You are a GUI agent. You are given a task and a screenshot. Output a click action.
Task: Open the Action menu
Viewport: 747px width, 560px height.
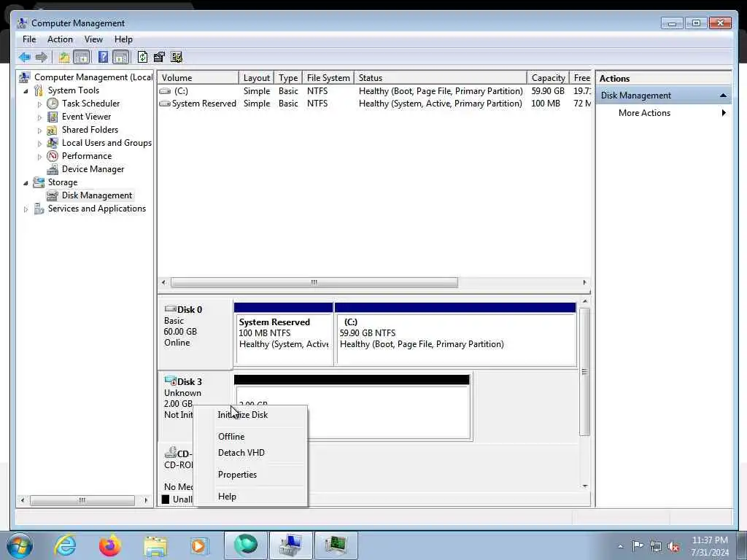[x=60, y=39]
